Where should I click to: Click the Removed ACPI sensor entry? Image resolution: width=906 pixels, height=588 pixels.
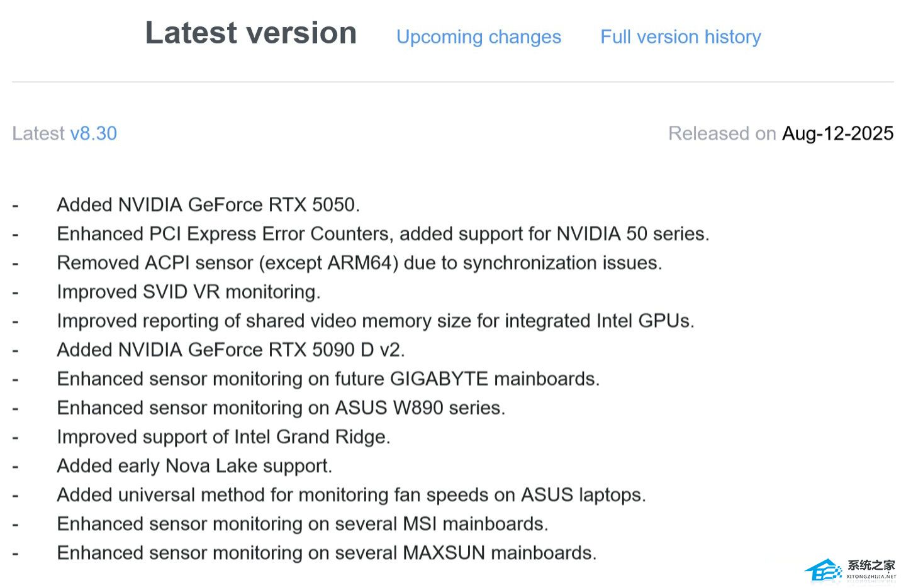(359, 263)
